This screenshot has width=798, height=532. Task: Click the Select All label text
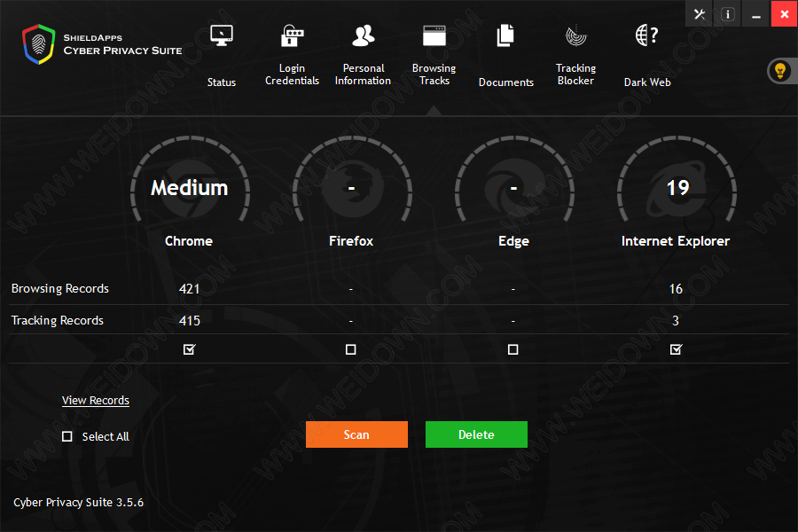[x=106, y=436]
